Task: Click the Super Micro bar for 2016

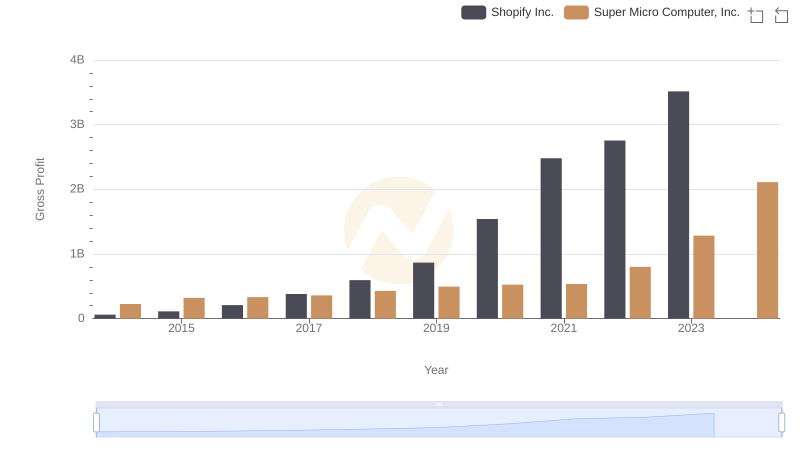Action: pos(258,308)
